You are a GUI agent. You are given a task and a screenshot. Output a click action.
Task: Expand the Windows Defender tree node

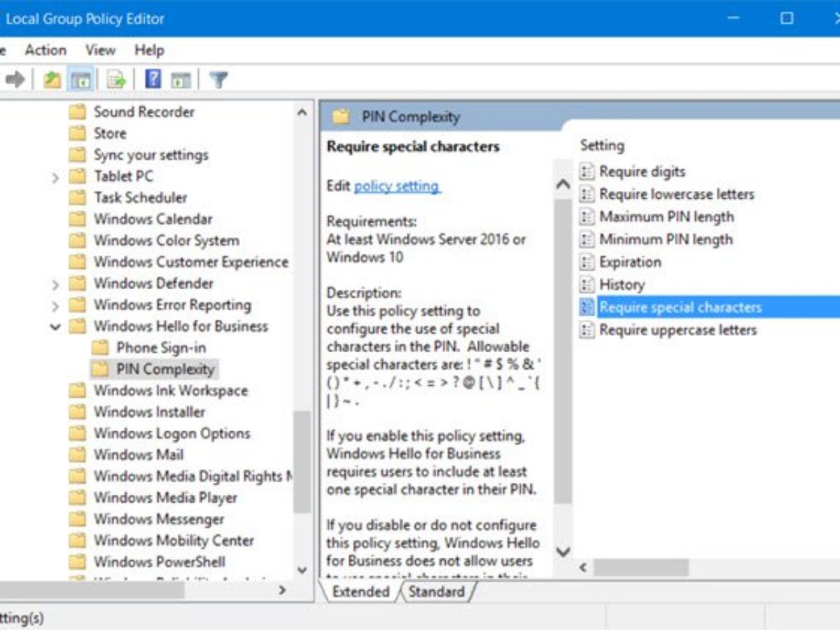click(55, 284)
